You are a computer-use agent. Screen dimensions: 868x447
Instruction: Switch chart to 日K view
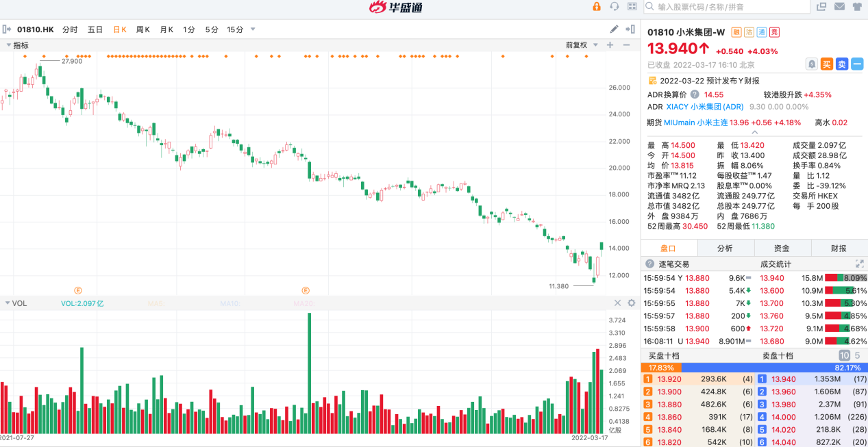click(120, 29)
